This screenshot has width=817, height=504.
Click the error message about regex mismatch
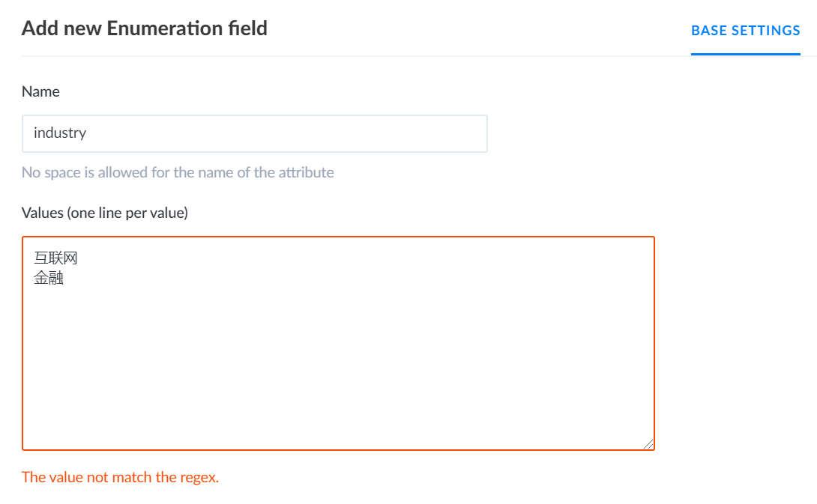120,477
